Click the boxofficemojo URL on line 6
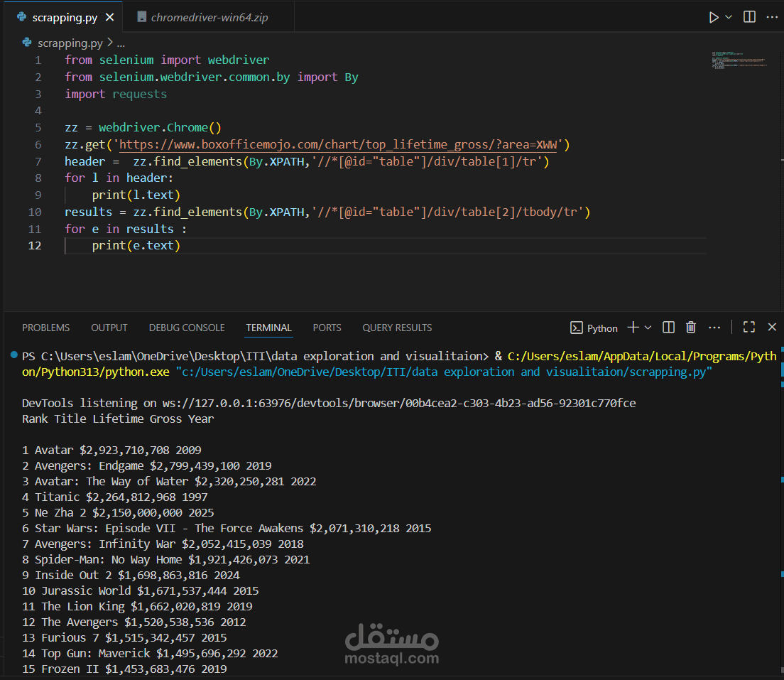The width and height of the screenshot is (784, 680). pyautogui.click(x=338, y=145)
